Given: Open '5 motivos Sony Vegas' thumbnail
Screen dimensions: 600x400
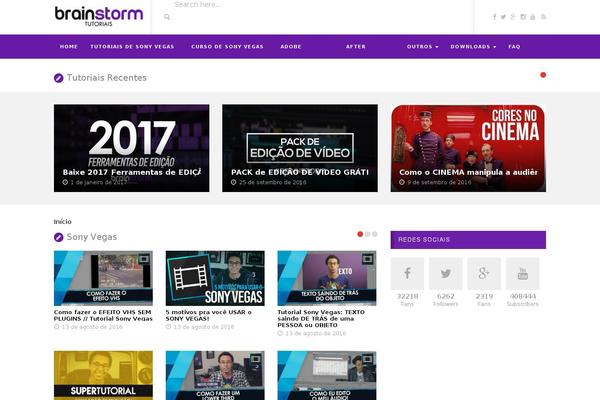Looking at the screenshot, I should 215,278.
